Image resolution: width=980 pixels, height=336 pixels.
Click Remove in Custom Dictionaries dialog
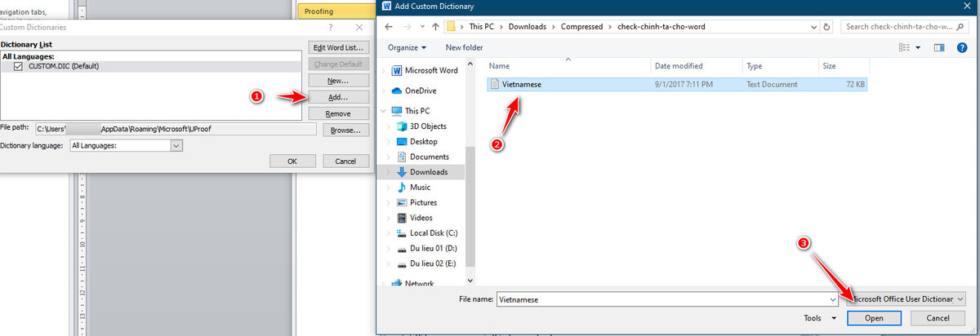[x=338, y=113]
